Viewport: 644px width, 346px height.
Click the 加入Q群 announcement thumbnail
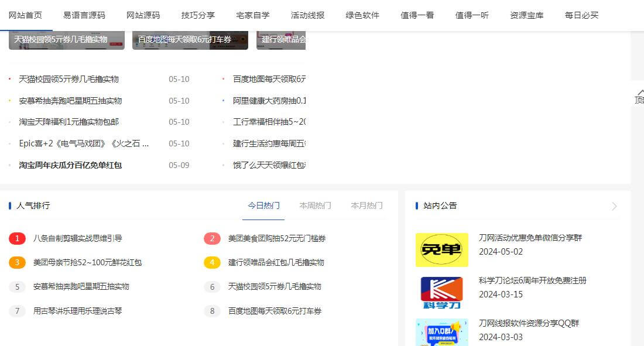click(x=442, y=333)
